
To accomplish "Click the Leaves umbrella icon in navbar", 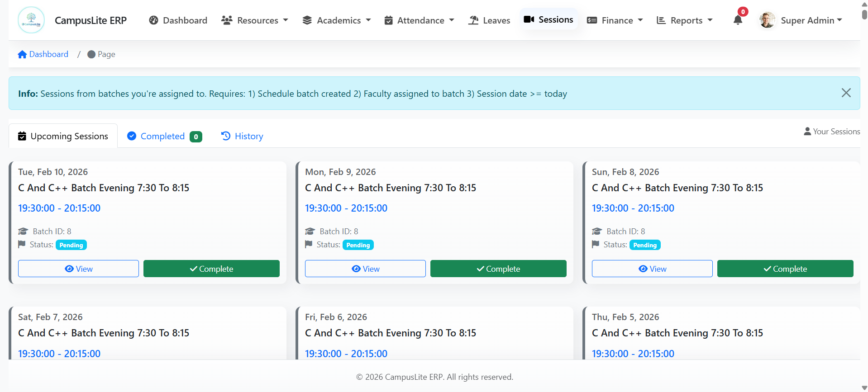I will coord(473,20).
